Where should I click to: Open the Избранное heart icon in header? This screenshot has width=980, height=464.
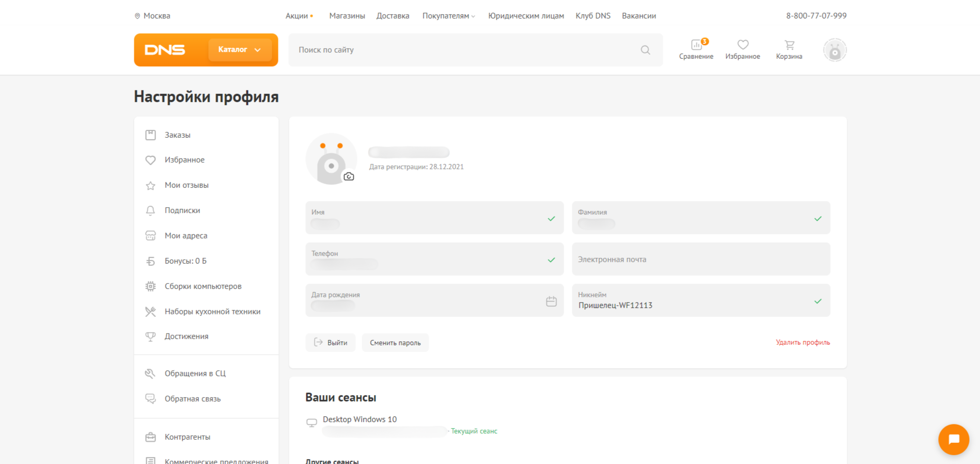pos(743,45)
